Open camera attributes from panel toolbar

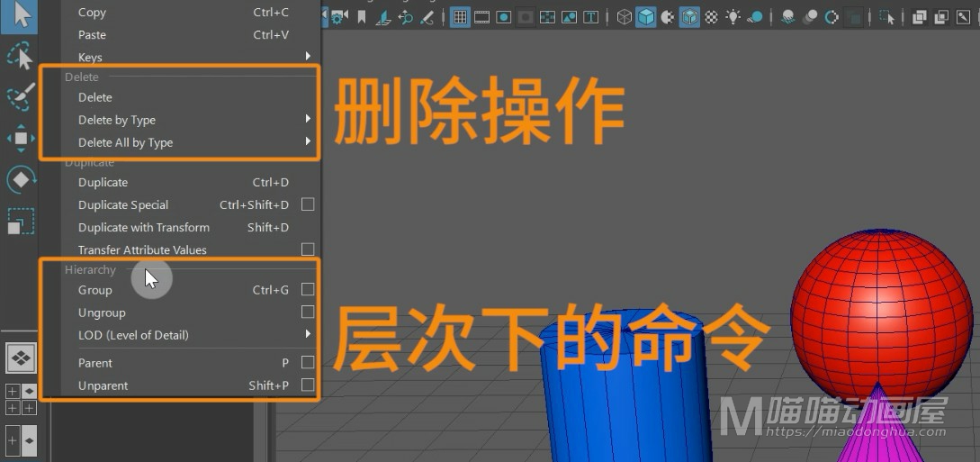coord(339,17)
